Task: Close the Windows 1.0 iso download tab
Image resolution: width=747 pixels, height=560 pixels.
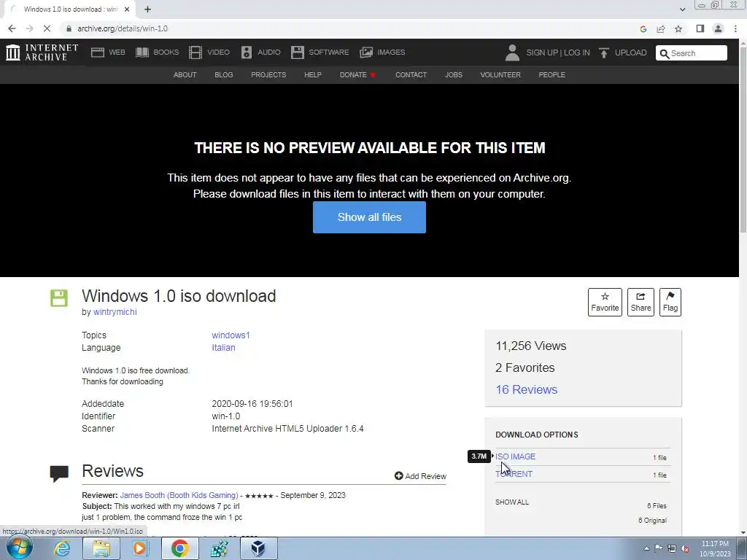Action: [x=127, y=9]
